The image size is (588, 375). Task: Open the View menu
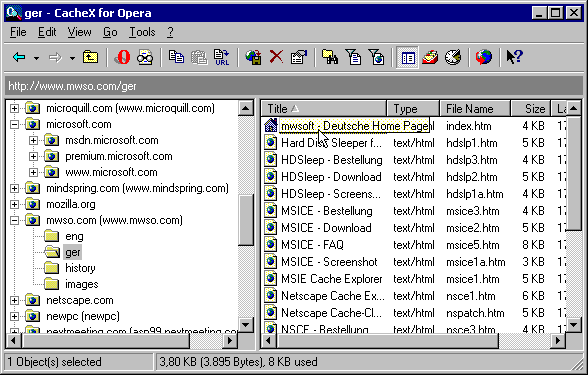[x=79, y=32]
